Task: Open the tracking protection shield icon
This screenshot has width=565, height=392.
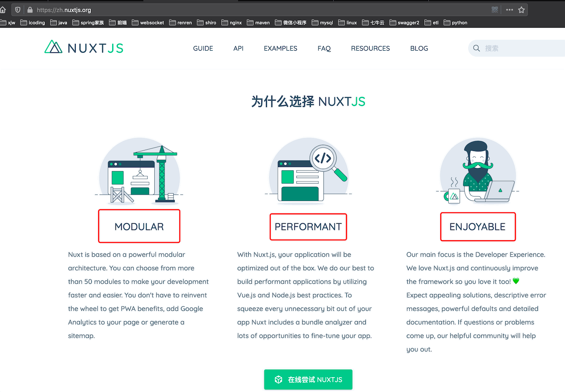Action: [x=18, y=10]
